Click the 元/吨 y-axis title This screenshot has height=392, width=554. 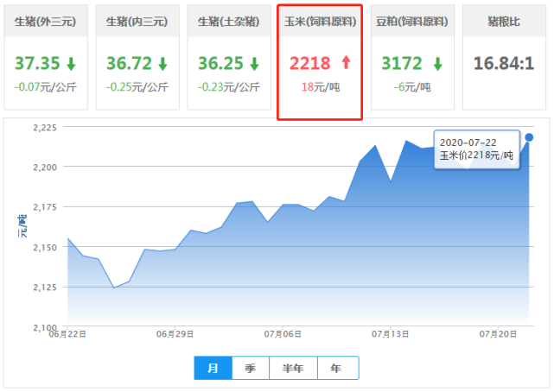coord(22,226)
